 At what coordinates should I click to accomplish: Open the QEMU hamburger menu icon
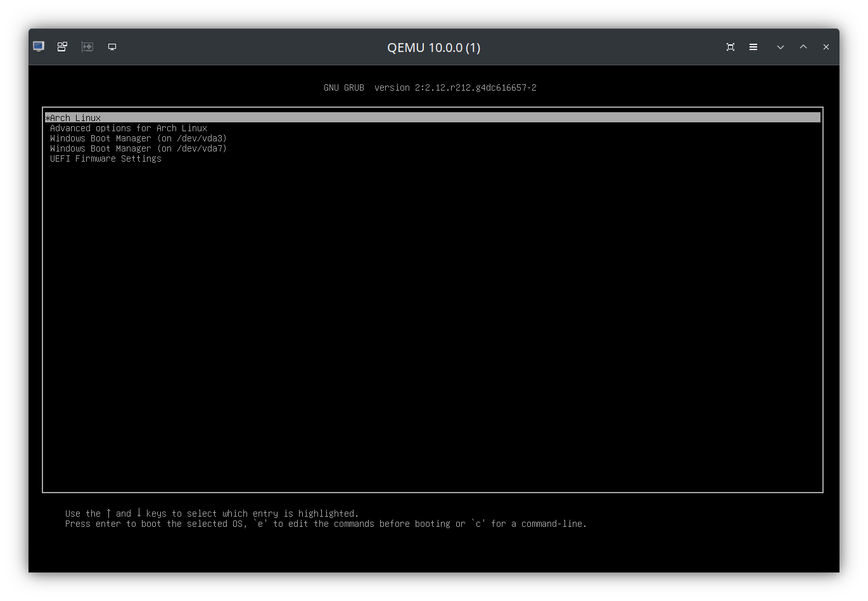(753, 46)
